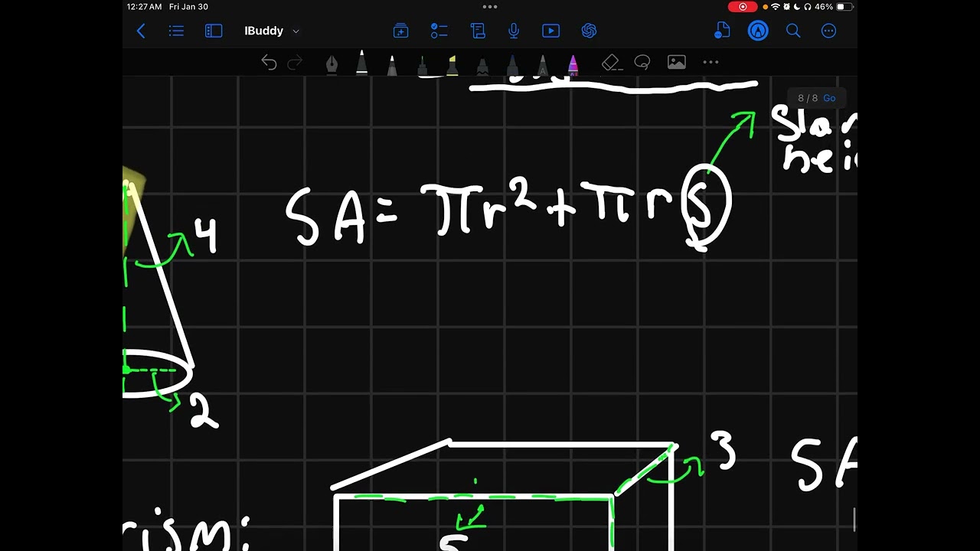Open the ChatGPT-style AI assistant icon

pyautogui.click(x=589, y=31)
